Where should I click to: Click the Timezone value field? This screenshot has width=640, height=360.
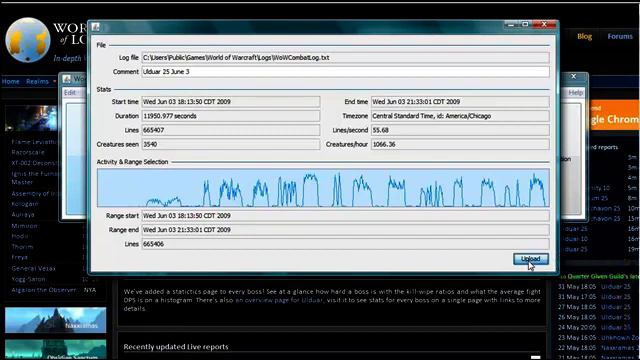pos(460,116)
